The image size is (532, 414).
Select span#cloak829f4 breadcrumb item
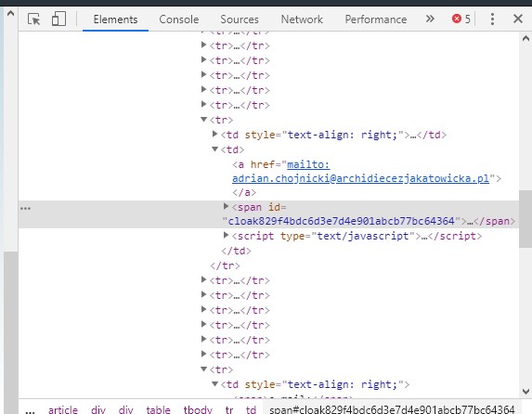392,409
